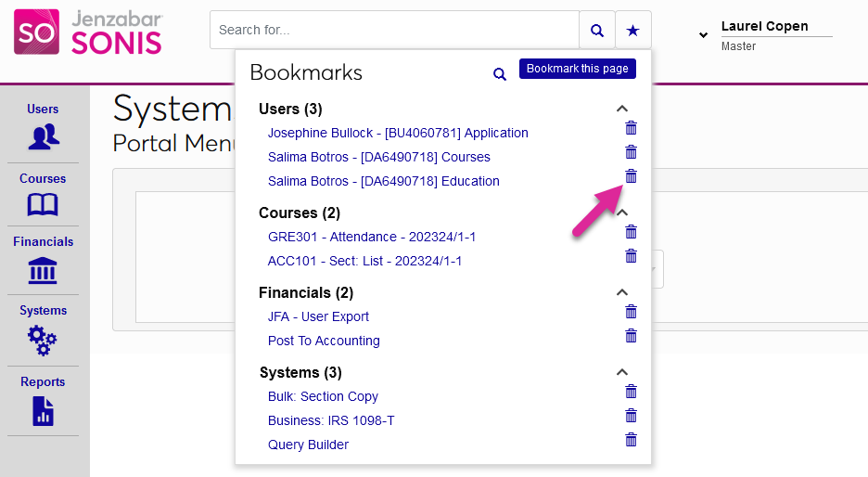Open the Courses sidebar menu

click(x=43, y=194)
